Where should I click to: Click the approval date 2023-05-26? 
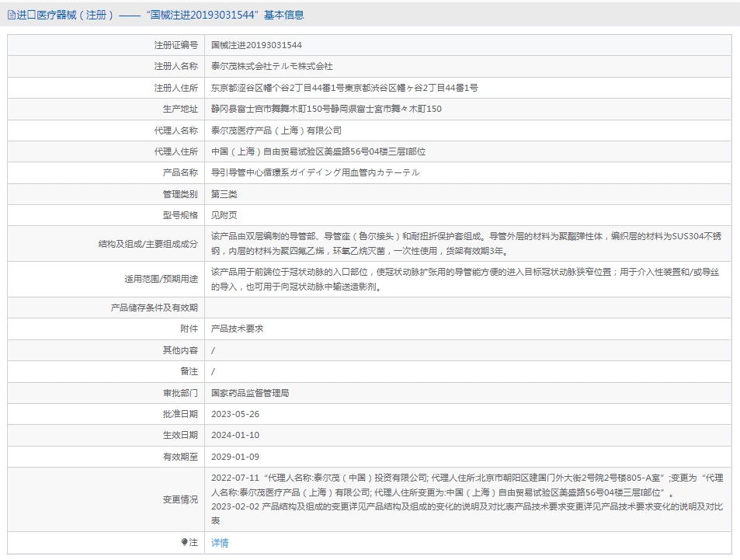235,414
